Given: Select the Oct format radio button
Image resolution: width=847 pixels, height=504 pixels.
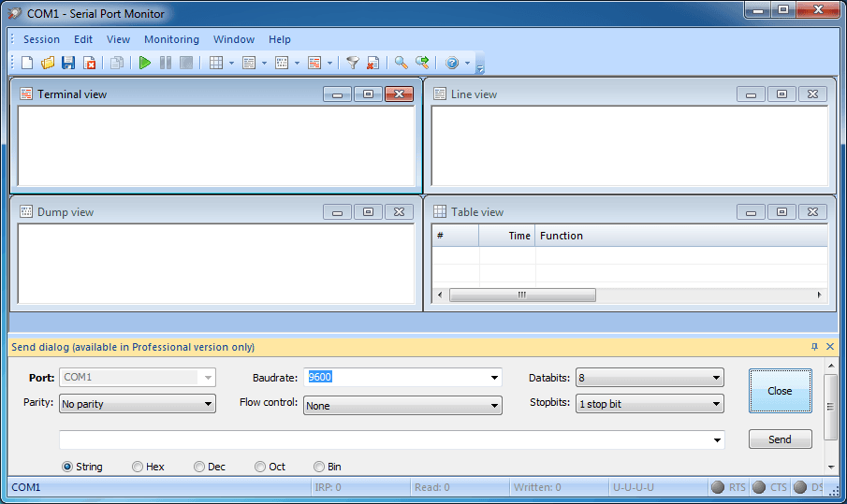Looking at the screenshot, I should tap(260, 467).
